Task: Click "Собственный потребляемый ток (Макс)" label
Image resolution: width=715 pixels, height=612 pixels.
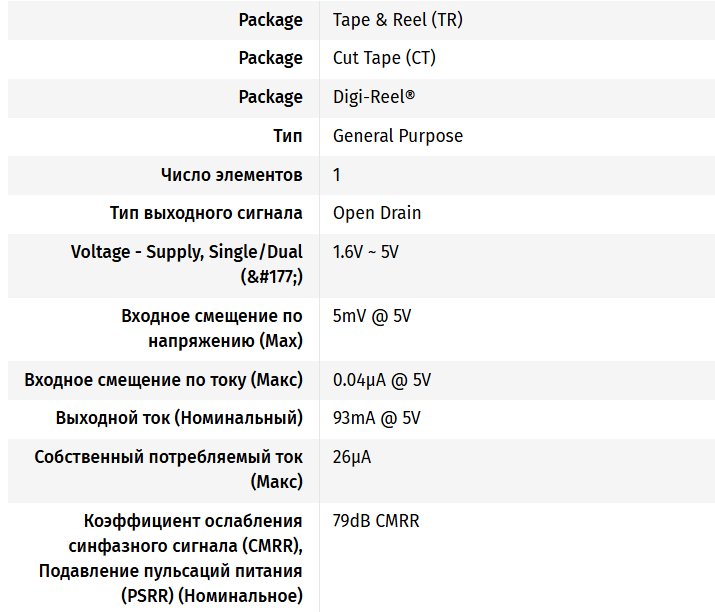Action: click(168, 469)
